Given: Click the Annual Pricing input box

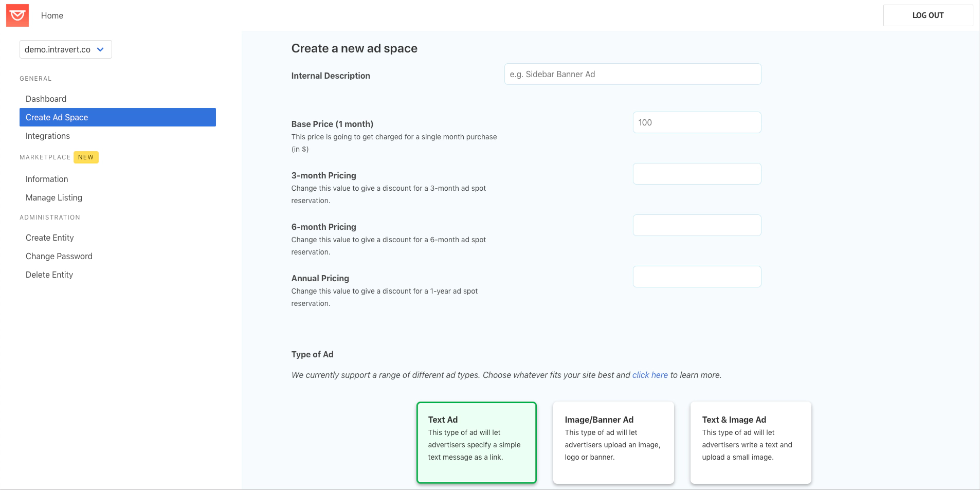Looking at the screenshot, I should [696, 277].
